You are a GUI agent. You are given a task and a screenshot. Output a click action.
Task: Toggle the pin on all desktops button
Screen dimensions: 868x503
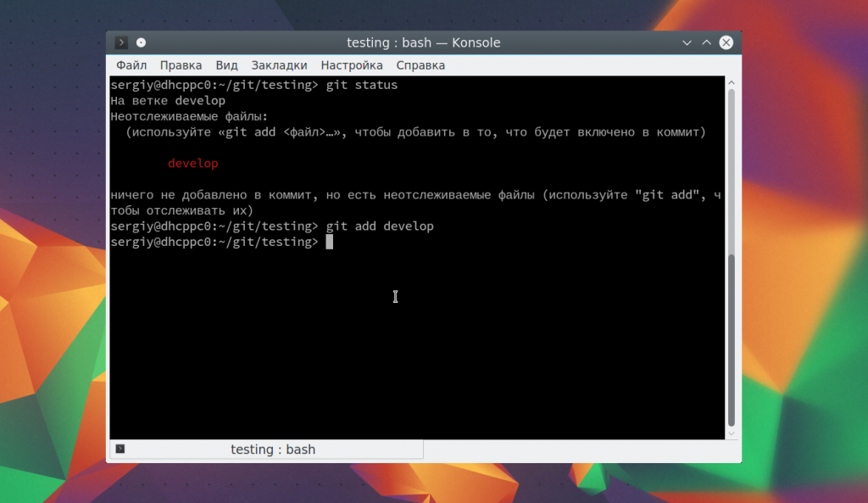[x=141, y=42]
